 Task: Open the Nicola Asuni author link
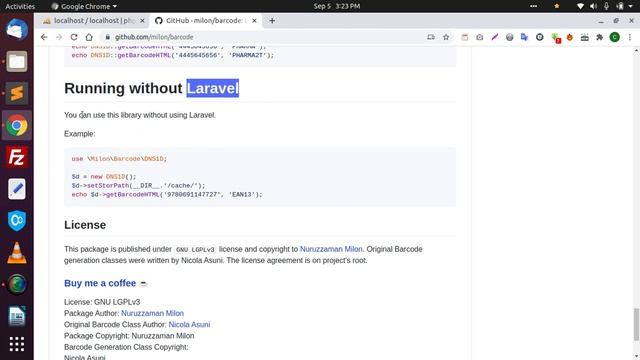(x=189, y=324)
